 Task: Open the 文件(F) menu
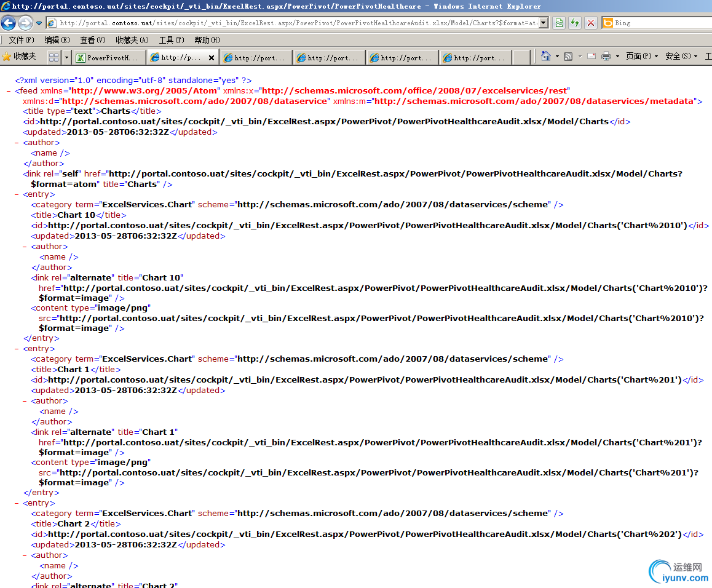coord(22,40)
